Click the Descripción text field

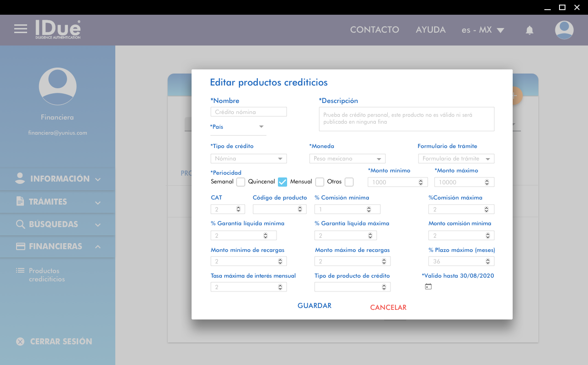407,119
